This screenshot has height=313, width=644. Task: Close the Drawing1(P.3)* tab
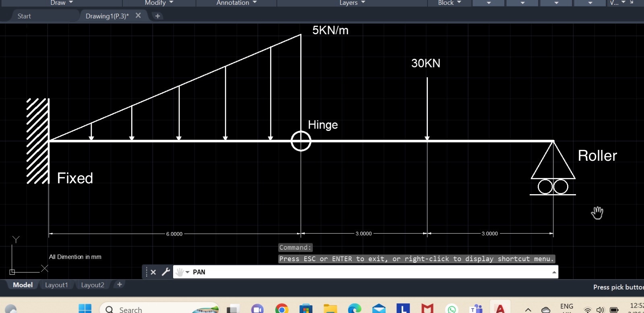[138, 15]
